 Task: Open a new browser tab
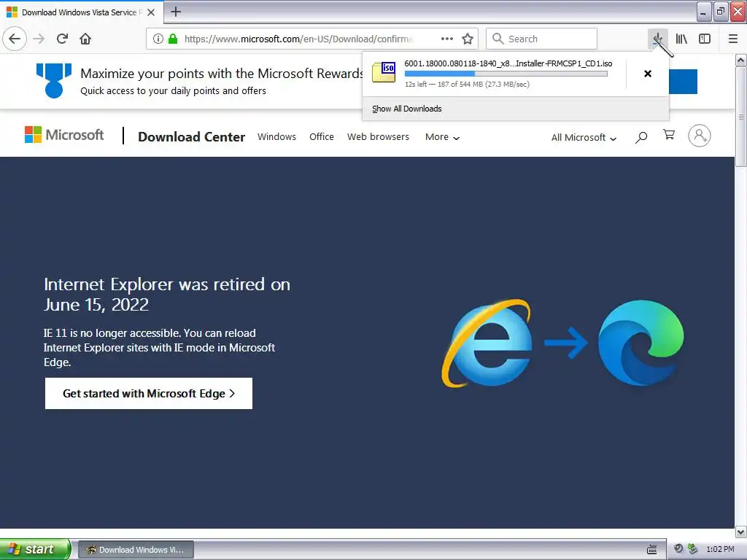pos(176,12)
